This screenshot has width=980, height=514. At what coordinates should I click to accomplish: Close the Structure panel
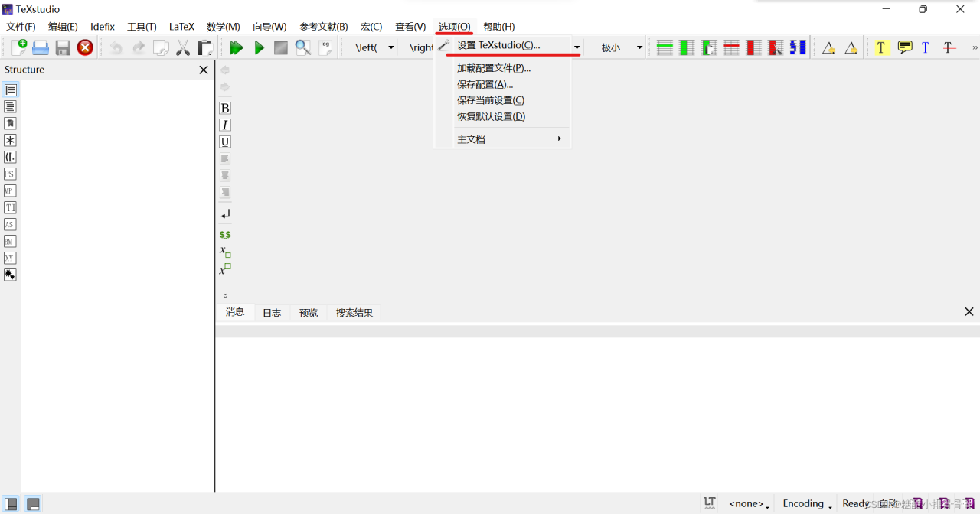[x=204, y=70]
